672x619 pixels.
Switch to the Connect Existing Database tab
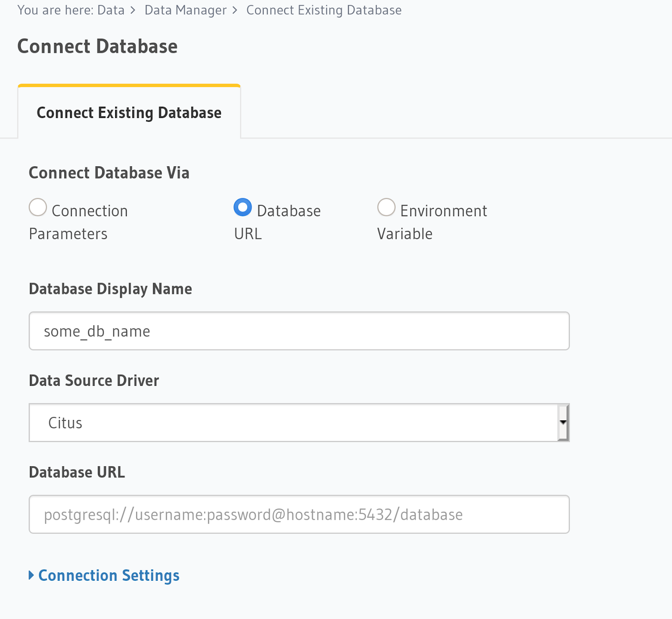(129, 113)
